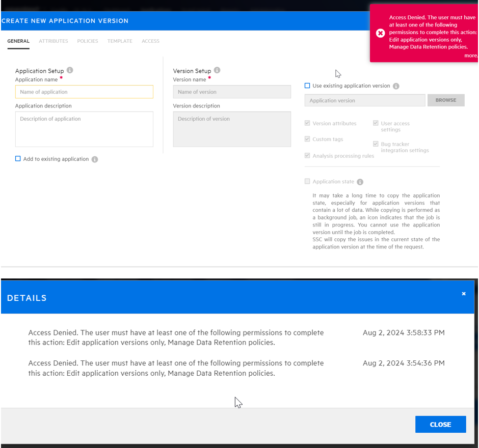
Task: Close the Details dialog with the X icon
Action: click(464, 294)
